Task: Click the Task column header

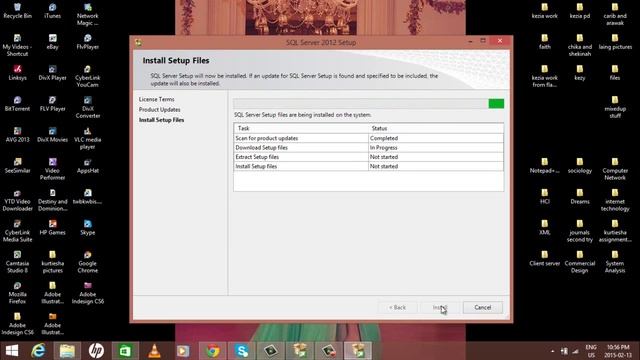Action: click(301, 128)
